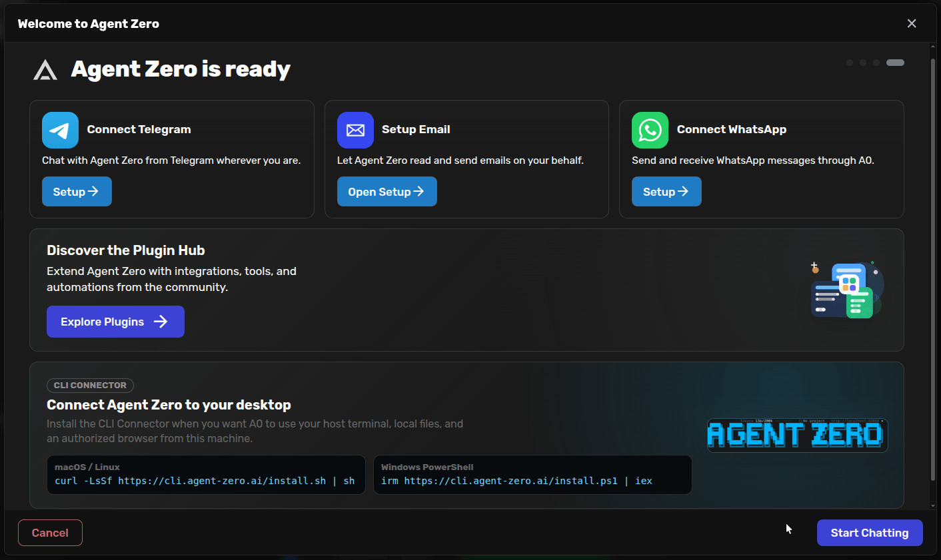Click the macOS / Linux curl command box
The height and width of the screenshot is (560, 941).
[x=206, y=475]
